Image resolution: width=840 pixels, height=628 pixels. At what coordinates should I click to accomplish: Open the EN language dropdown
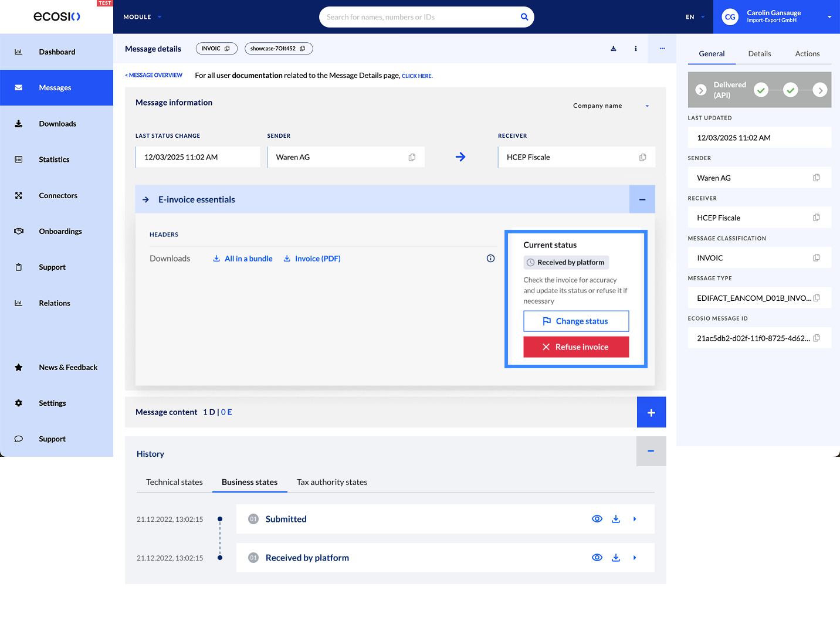point(695,17)
